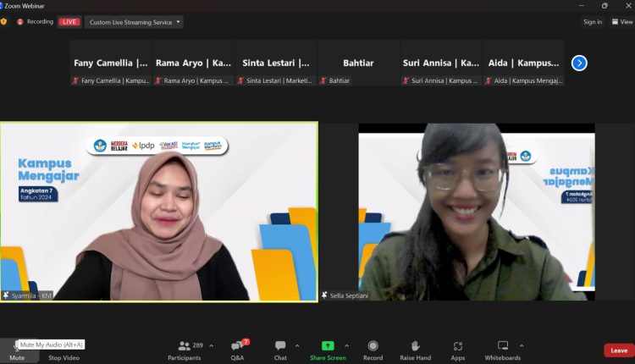The height and width of the screenshot is (364, 635).
Task: Click the Mute microphone icon
Action: pos(16,346)
